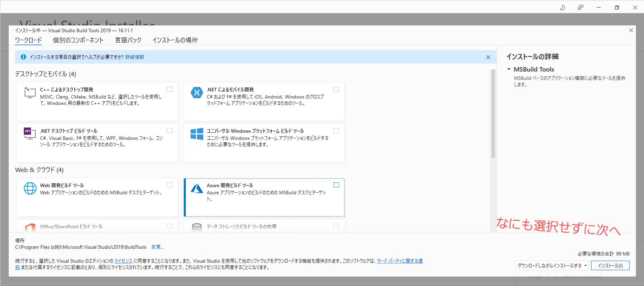
Task: Click the install path C:\Program Files (x86) text
Action: pyautogui.click(x=81, y=247)
